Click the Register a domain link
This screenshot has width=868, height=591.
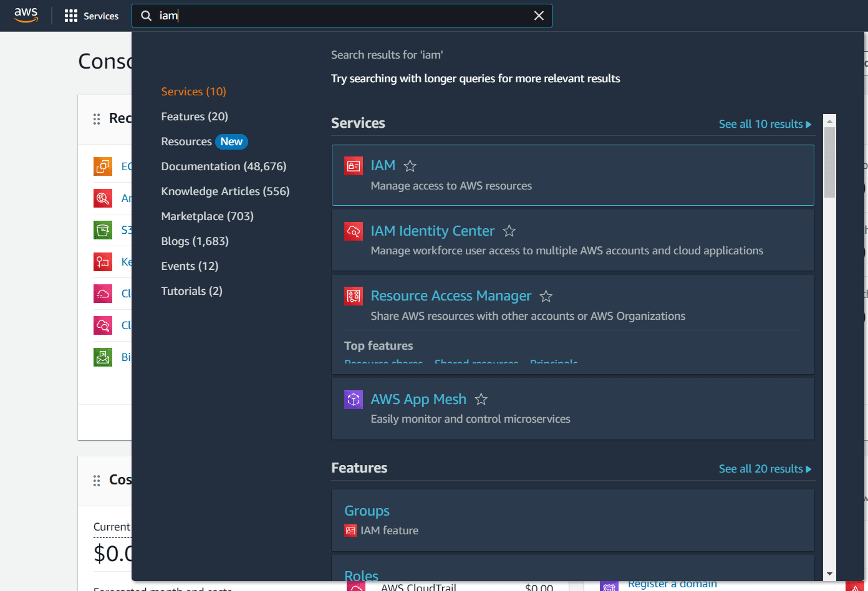coord(672,584)
